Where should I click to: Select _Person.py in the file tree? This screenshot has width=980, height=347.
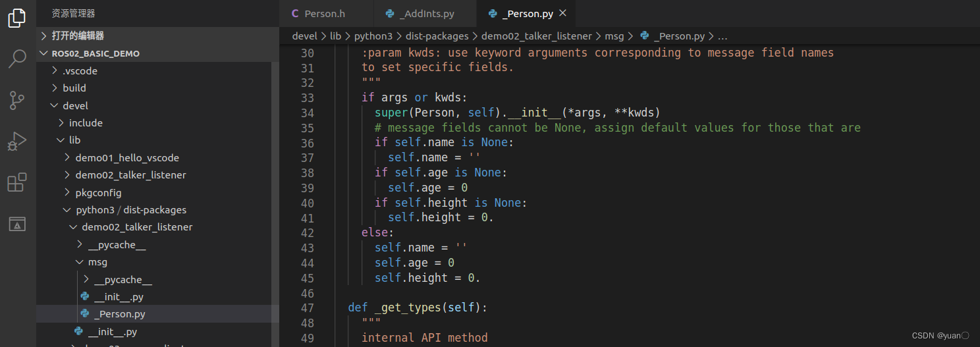pyautogui.click(x=119, y=314)
